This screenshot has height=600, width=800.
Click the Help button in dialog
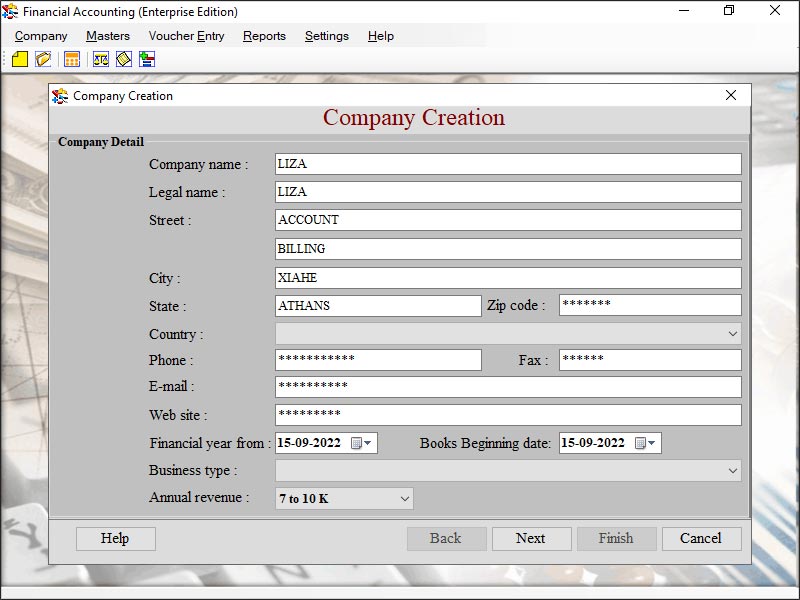click(115, 539)
